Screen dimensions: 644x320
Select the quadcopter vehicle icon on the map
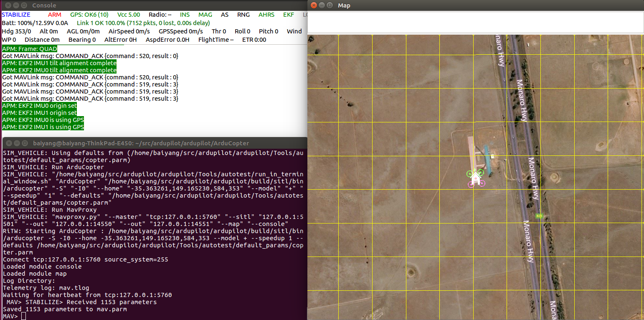click(x=475, y=178)
